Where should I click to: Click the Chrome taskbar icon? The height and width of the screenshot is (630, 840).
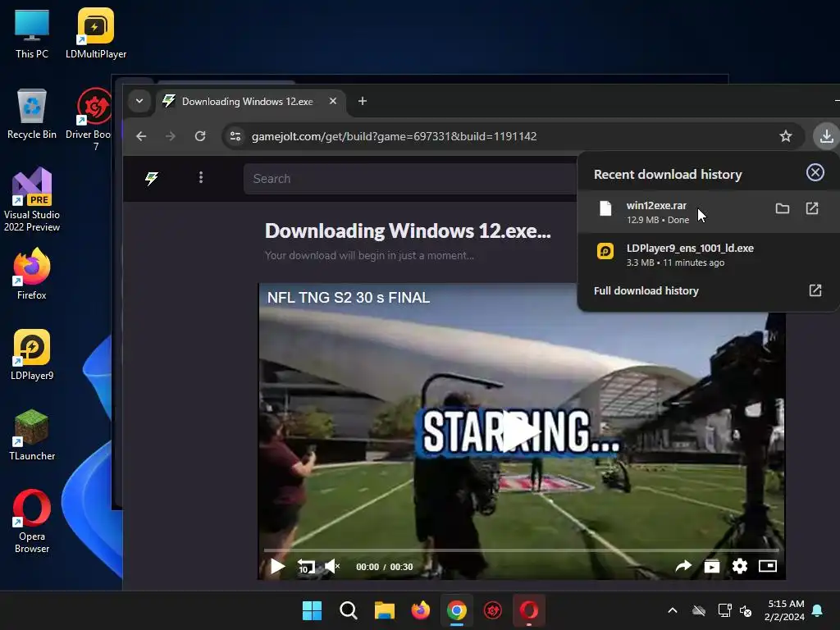(x=456, y=610)
